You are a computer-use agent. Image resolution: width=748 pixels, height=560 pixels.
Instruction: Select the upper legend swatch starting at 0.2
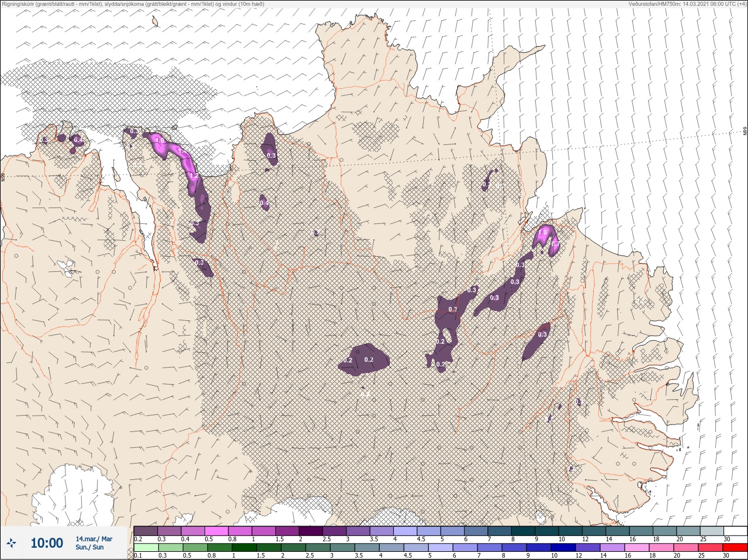(146, 531)
